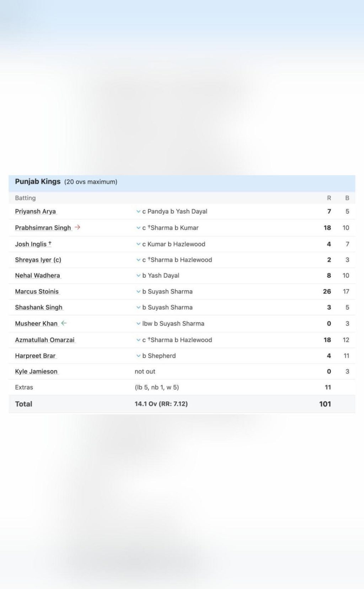Image resolution: width=364 pixels, height=589 pixels.
Task: Expand the Azmatullah Omarzai dismissal chevron
Action: 138,340
